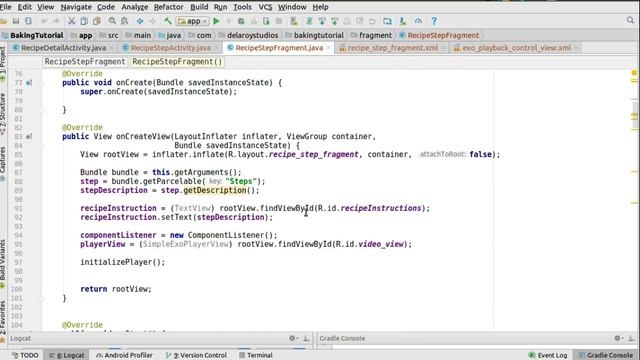Screen dimensions: 640x360
Task: Collapse onCreateView method with the fold marker
Action: [x=42, y=146]
